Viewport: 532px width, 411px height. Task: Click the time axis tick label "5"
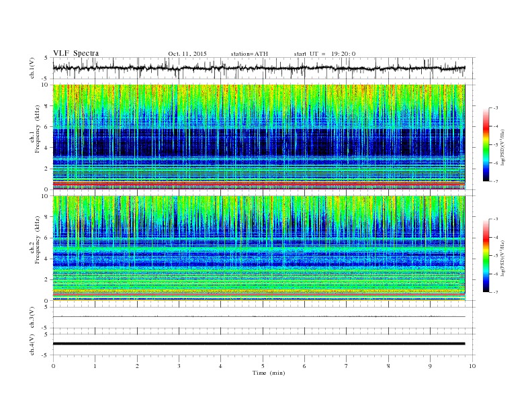263,366
